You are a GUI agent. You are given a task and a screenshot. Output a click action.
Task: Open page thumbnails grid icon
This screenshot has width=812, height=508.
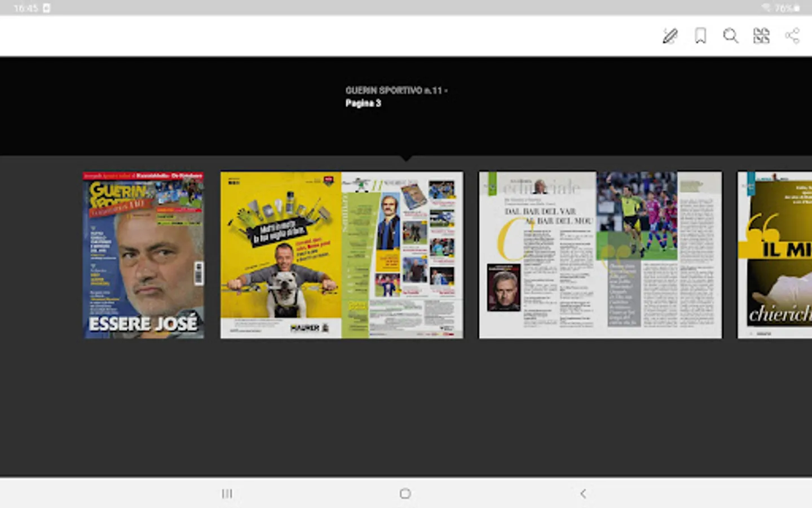point(761,36)
